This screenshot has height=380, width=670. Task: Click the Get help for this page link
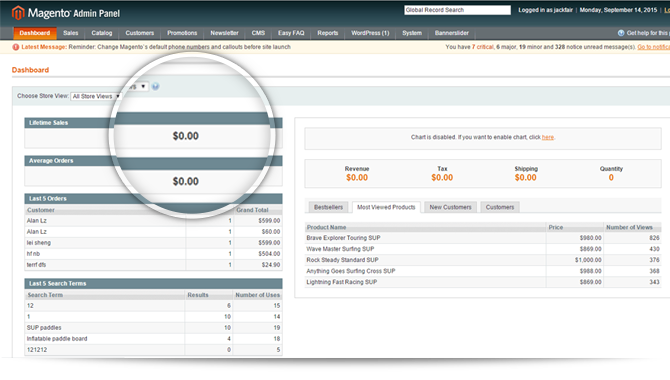point(648,33)
